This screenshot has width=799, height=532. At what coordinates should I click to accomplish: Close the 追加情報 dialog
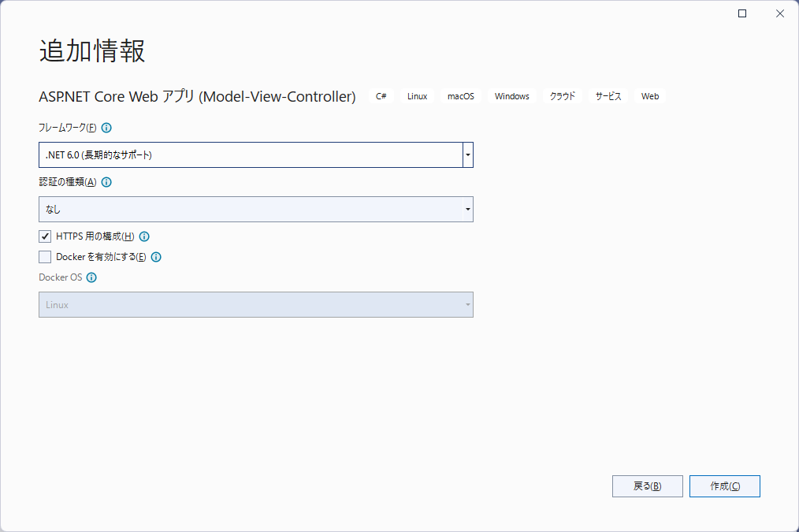point(780,13)
